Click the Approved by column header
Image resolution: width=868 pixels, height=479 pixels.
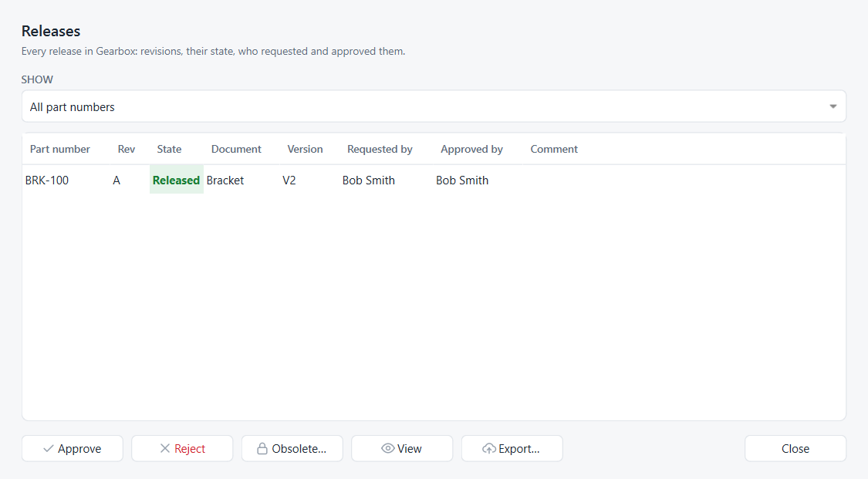[x=471, y=150]
